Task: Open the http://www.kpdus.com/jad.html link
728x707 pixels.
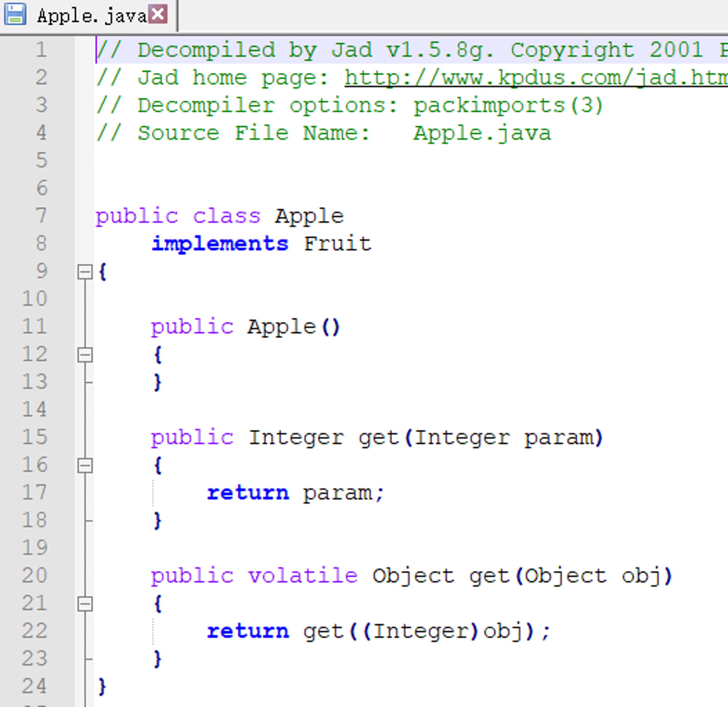Action: pyautogui.click(x=536, y=78)
